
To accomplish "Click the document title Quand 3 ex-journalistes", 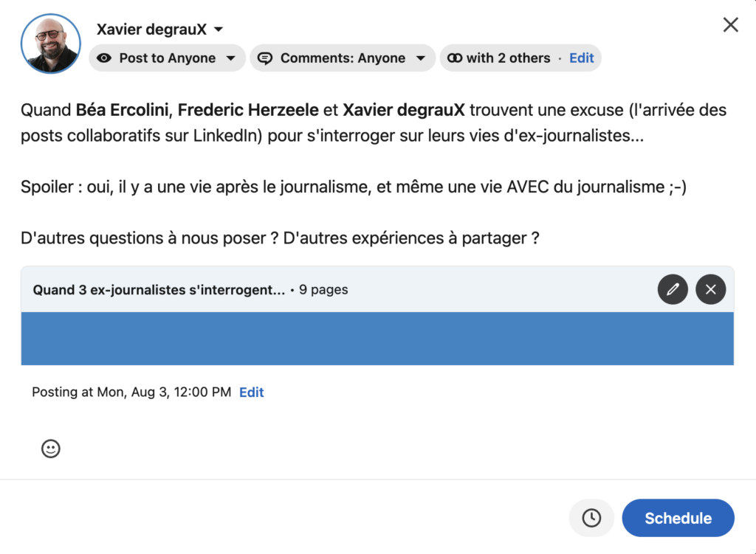I will point(159,290).
